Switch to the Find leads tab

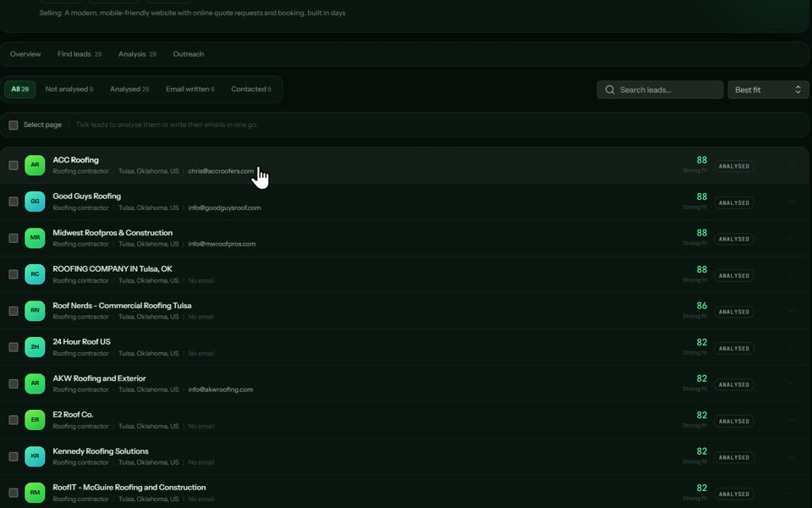tap(80, 54)
